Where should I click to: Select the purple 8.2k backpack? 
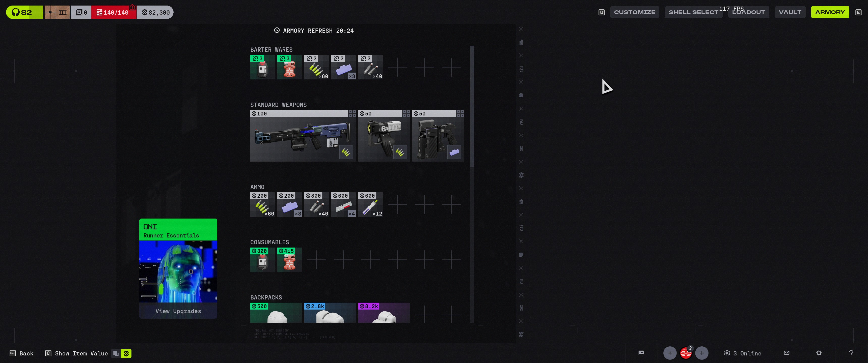(384, 313)
